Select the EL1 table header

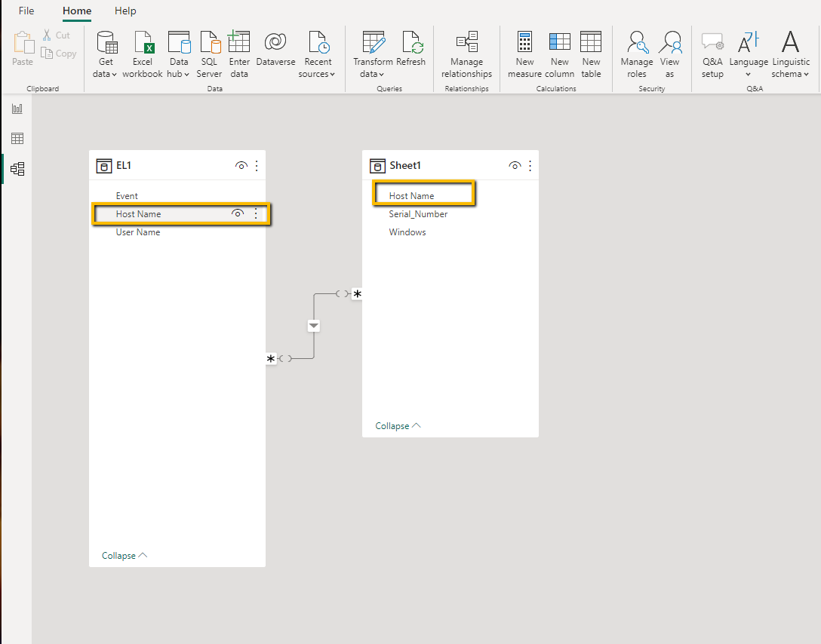click(x=177, y=165)
